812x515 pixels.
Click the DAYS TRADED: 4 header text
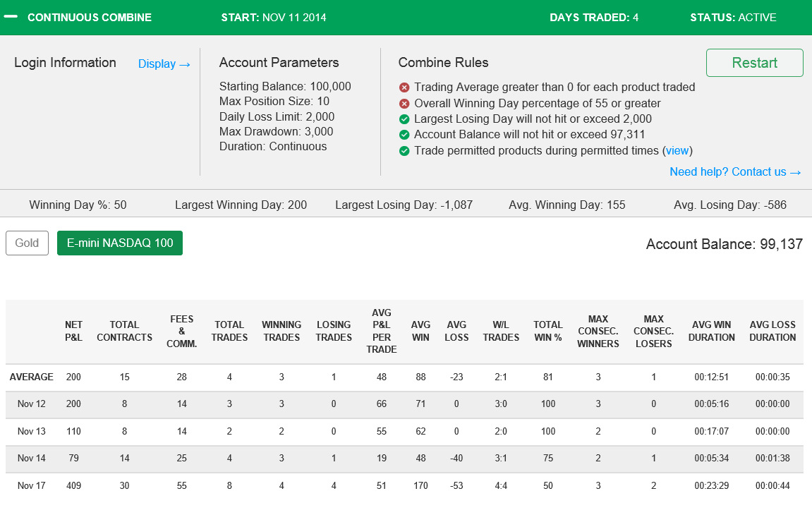(594, 17)
